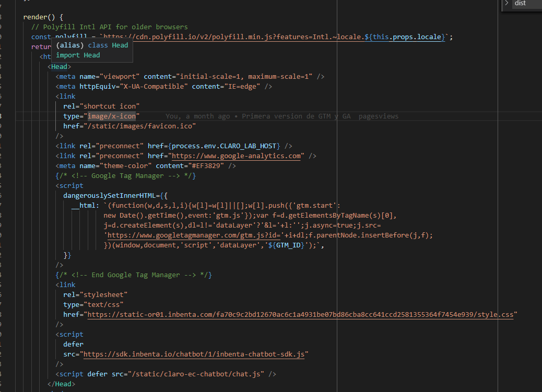Select the 'image/x-icon' type value
Screen dimensions: 542x392
pyautogui.click(x=112, y=116)
